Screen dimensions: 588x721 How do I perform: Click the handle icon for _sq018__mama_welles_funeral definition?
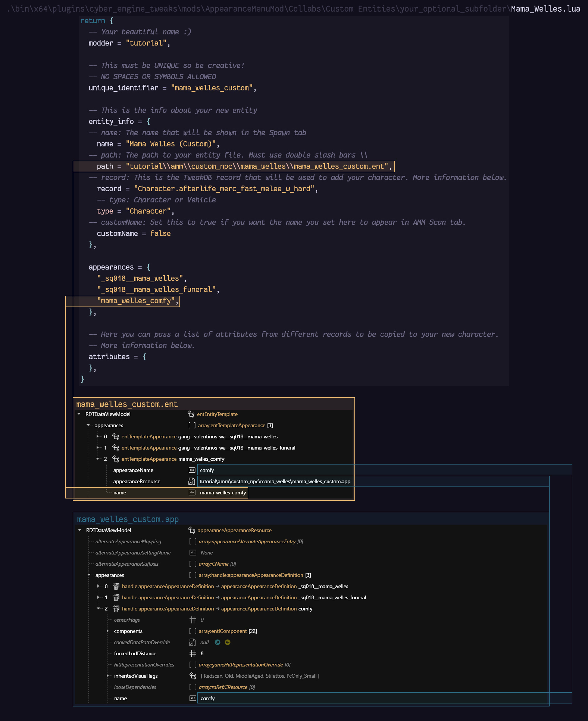(116, 597)
